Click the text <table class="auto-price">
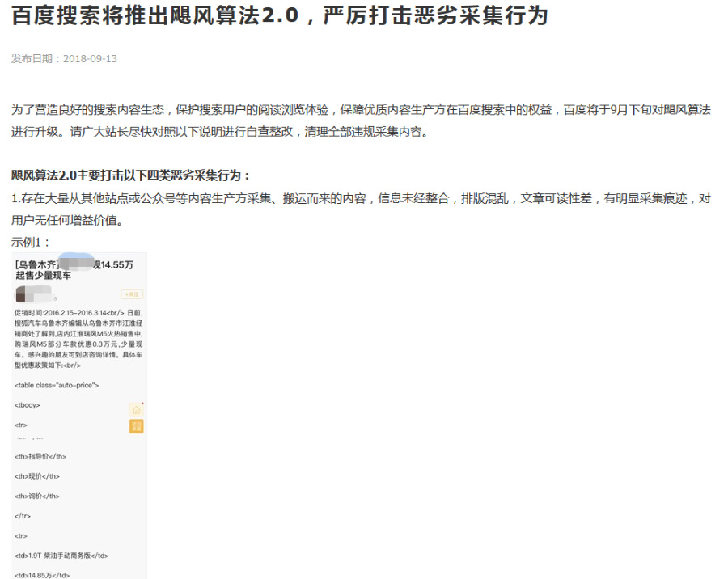 pos(57,385)
